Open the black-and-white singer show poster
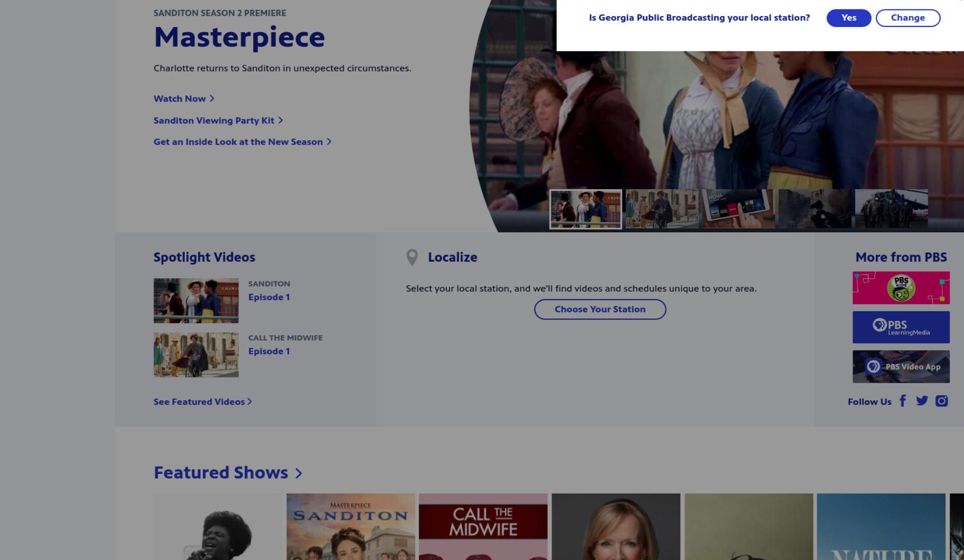Screen dimensions: 964x560 coord(218,527)
